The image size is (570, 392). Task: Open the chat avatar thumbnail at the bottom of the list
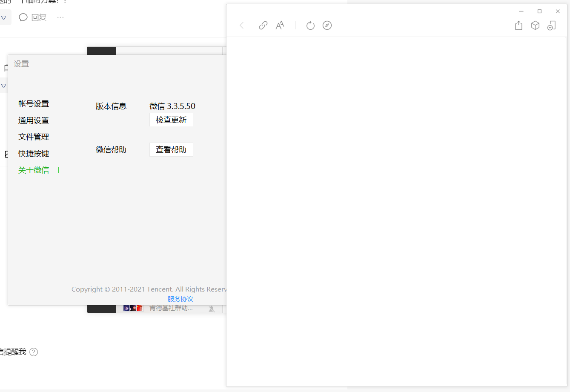133,308
